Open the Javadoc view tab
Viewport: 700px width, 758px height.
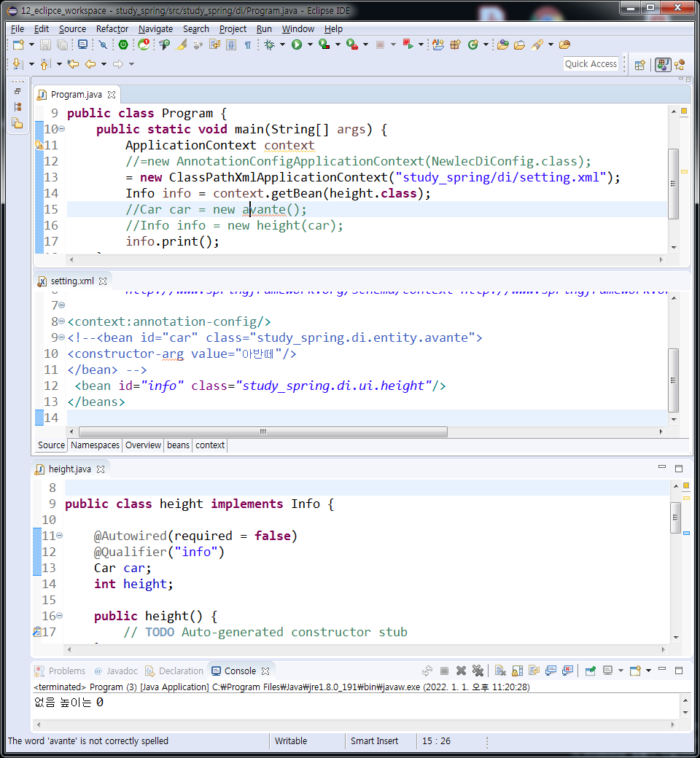click(x=116, y=671)
